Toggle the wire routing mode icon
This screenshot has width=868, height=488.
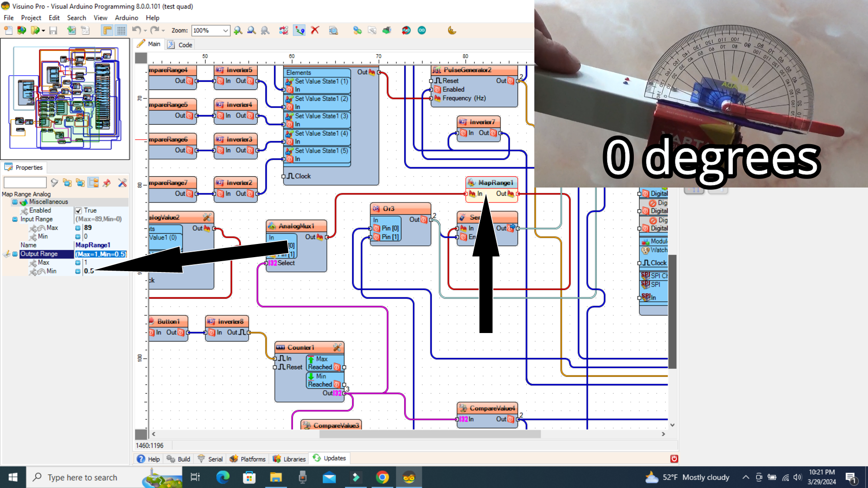[299, 30]
